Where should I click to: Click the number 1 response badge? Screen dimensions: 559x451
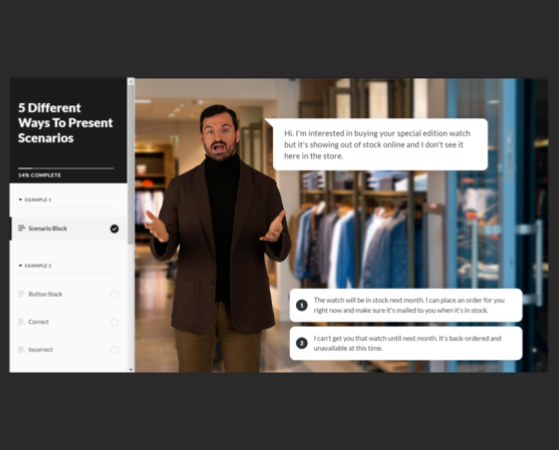coord(302,305)
